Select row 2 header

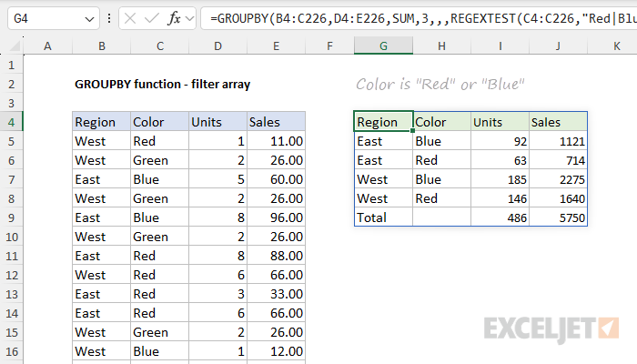click(x=11, y=84)
